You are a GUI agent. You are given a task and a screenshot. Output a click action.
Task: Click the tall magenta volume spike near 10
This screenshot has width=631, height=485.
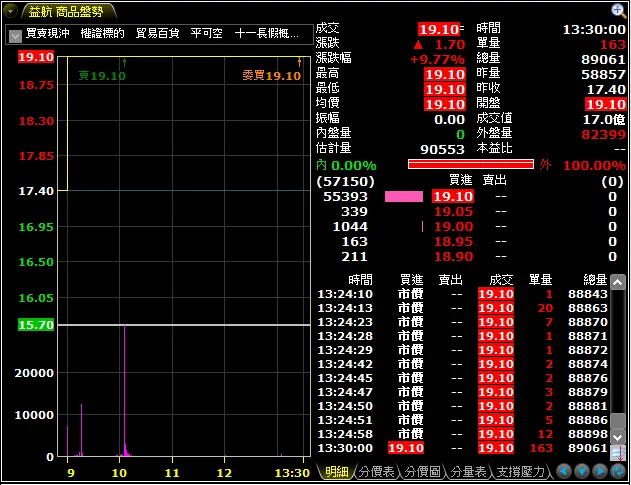tap(125, 390)
